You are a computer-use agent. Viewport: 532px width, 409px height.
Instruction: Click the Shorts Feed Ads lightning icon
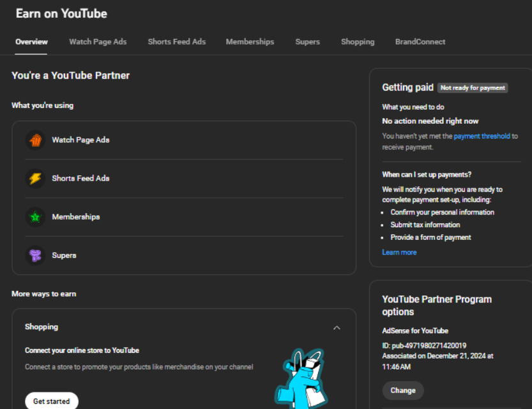tap(35, 178)
